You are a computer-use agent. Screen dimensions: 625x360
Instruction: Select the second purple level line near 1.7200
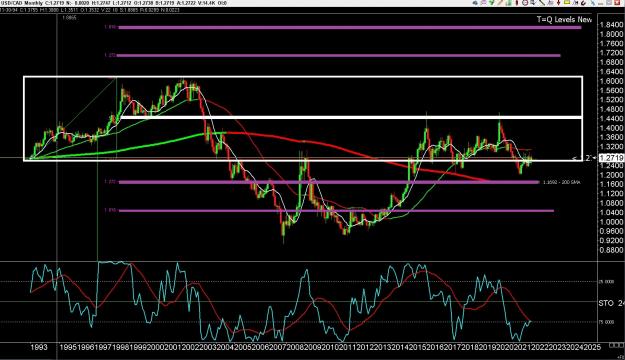(339, 55)
